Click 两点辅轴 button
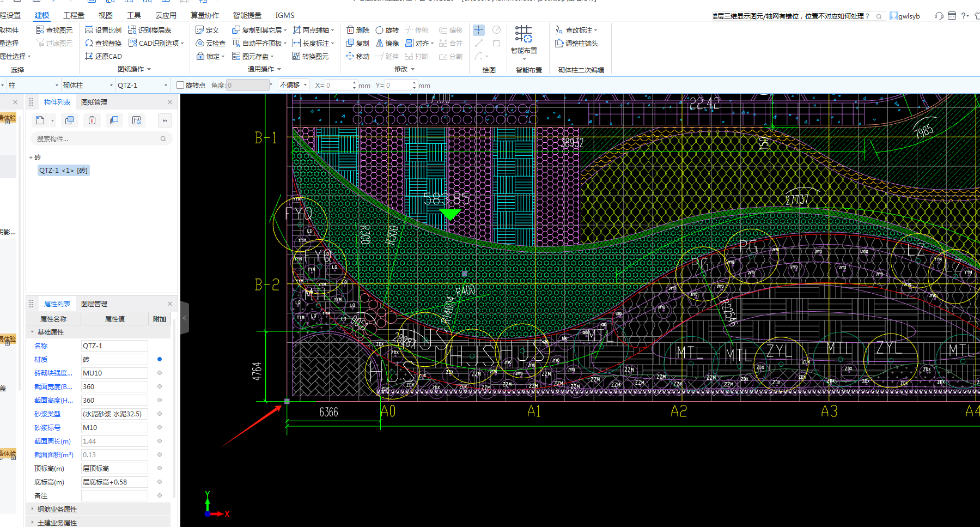This screenshot has width=980, height=527. pos(313,30)
